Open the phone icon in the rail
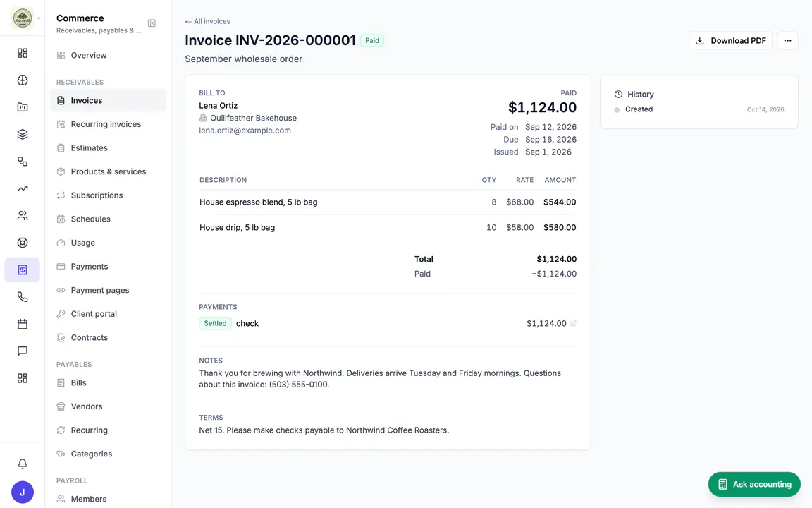The height and width of the screenshot is (508, 812). coord(23,297)
